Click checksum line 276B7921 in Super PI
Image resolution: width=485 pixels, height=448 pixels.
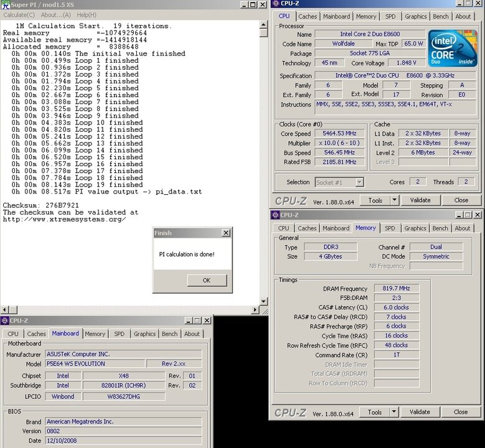click(x=41, y=205)
